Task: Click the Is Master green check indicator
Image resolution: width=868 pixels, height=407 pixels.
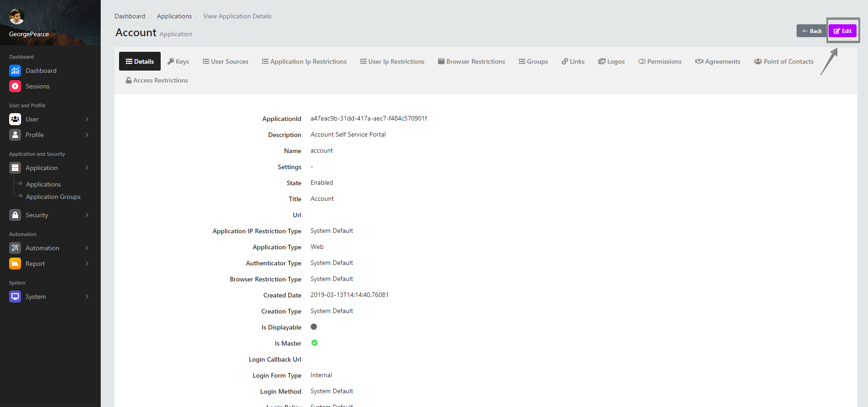Action: tap(315, 343)
